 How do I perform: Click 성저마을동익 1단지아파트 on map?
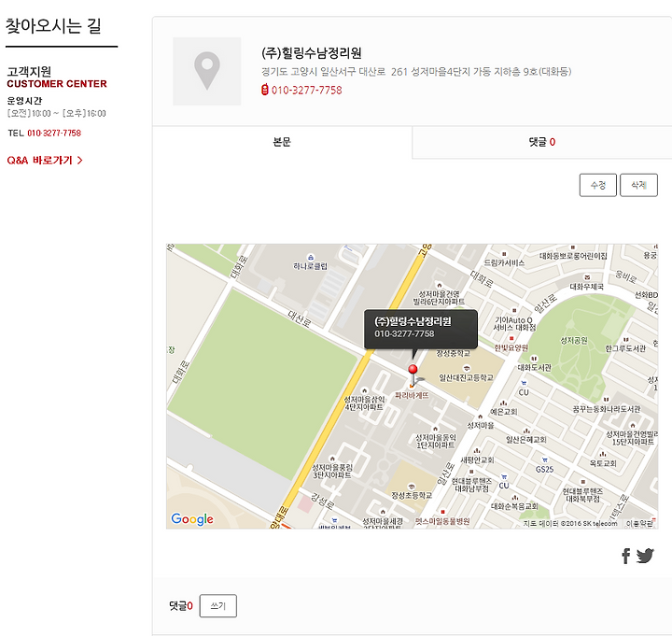[x=436, y=441]
